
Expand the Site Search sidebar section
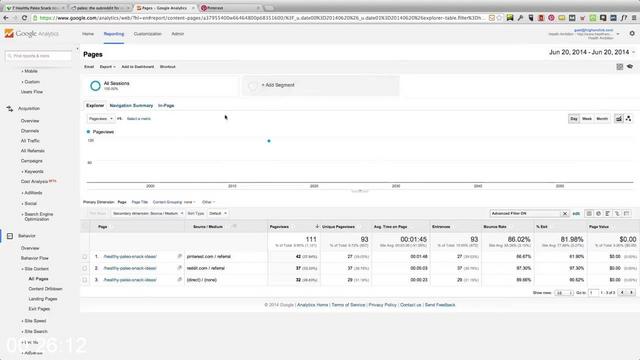[x=35, y=331]
